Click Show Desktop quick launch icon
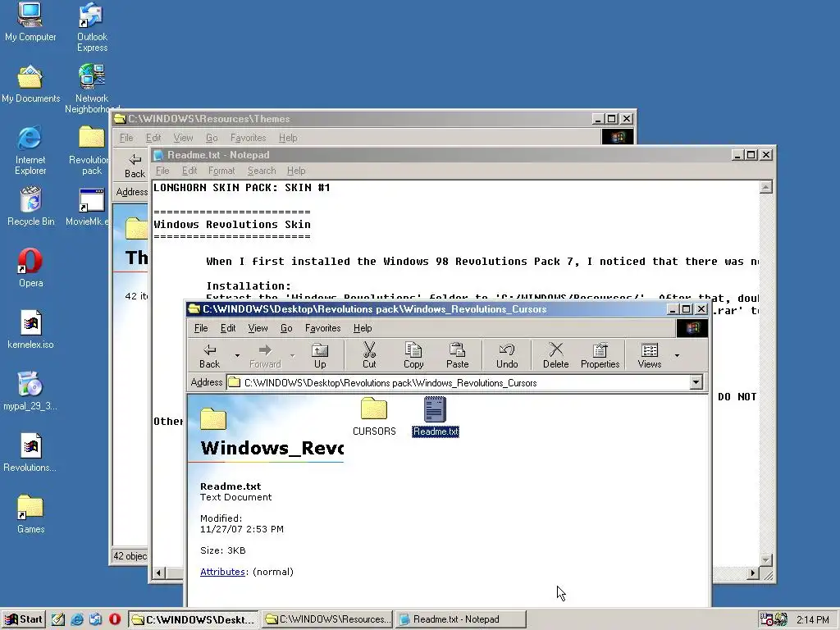Image resolution: width=840 pixels, height=630 pixels. coord(58,619)
